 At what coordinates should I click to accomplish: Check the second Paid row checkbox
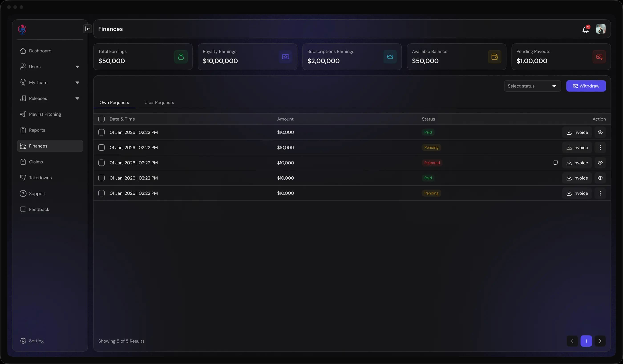(101, 178)
